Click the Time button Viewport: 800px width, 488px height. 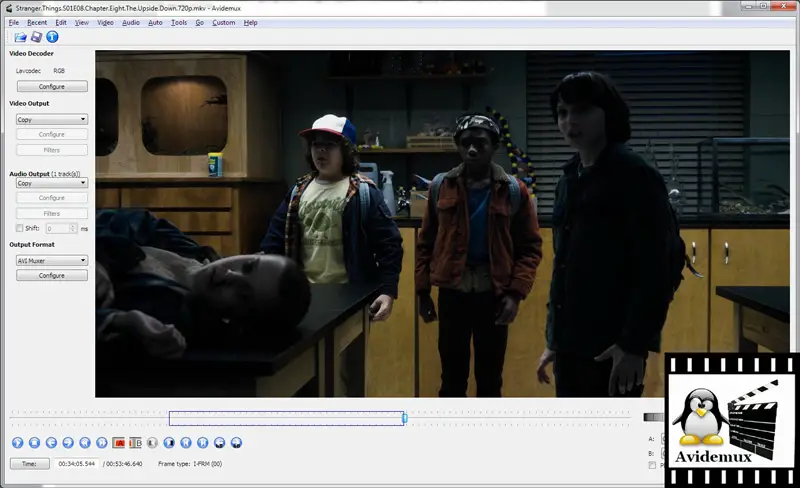coord(30,463)
